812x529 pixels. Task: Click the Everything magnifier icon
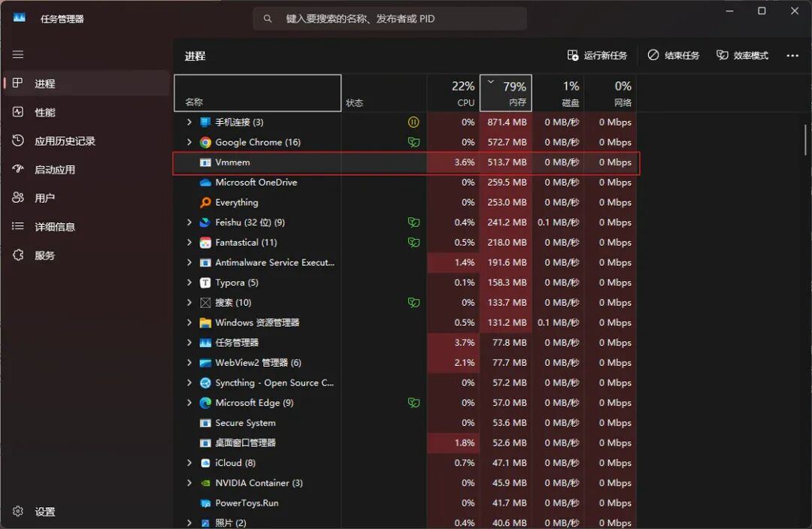coord(205,202)
